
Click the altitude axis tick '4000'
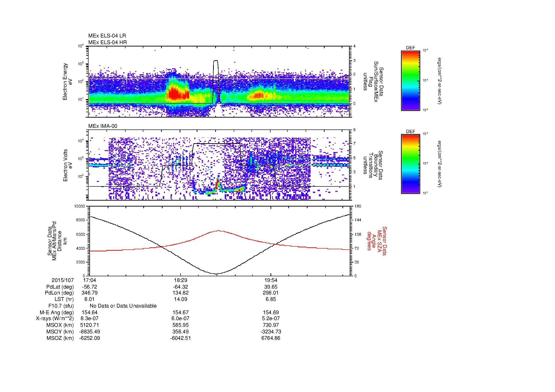pos(81,248)
